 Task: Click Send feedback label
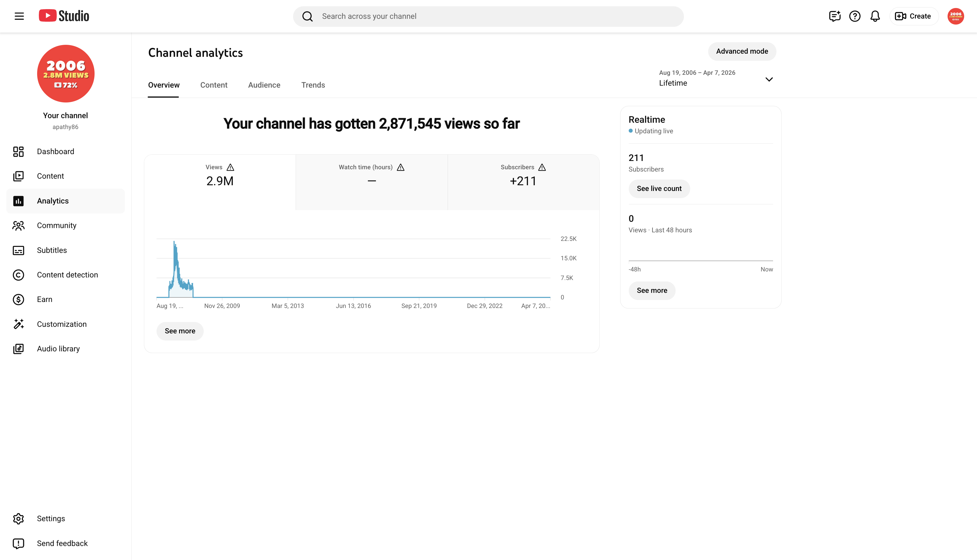[x=62, y=543]
